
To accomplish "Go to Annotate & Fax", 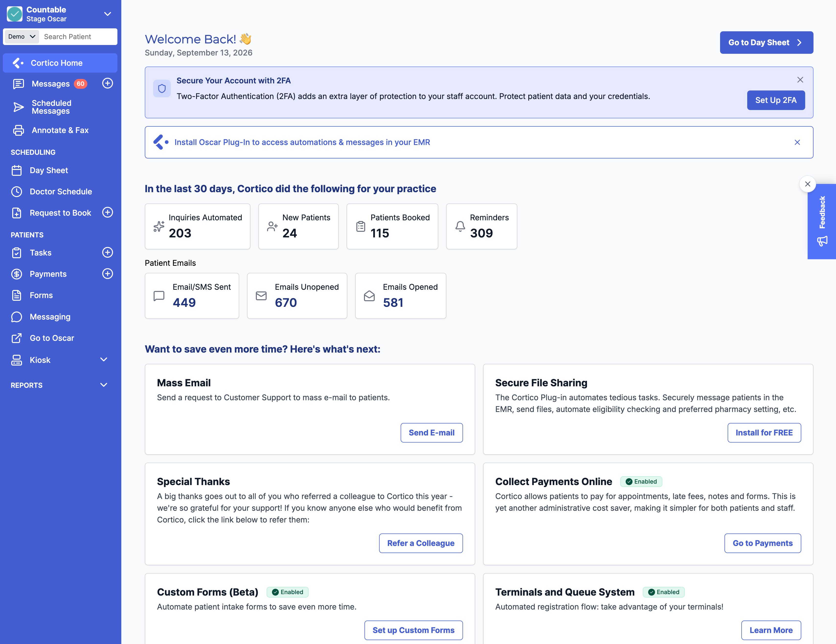I will click(60, 130).
